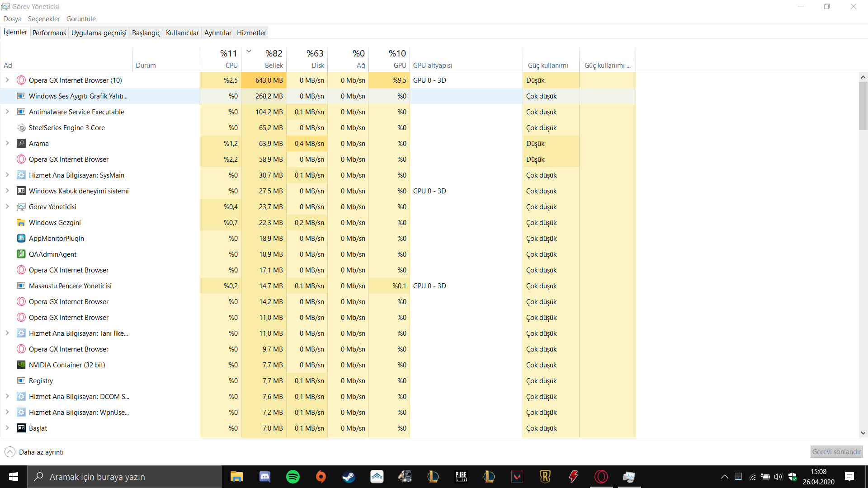This screenshot has height=488, width=868.
Task: Expand Hizmet Ana Bilgisayarı: Tanı İlke row
Action: point(7,333)
